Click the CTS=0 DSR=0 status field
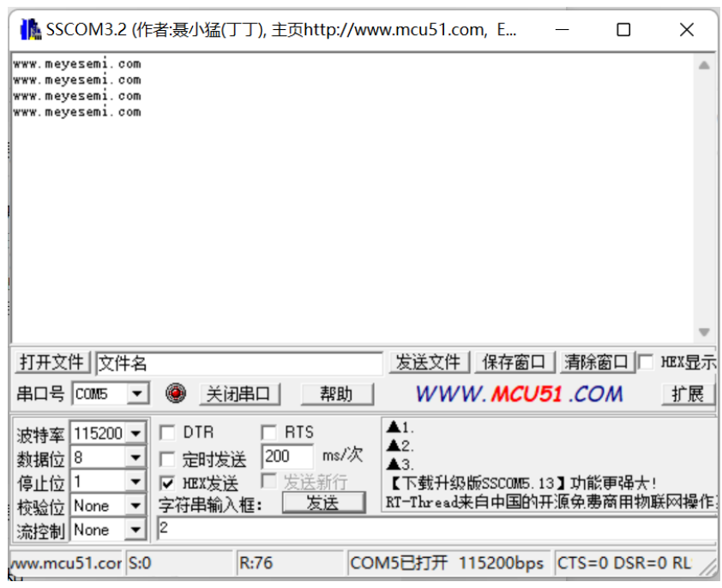The image size is (722, 588). [x=624, y=562]
